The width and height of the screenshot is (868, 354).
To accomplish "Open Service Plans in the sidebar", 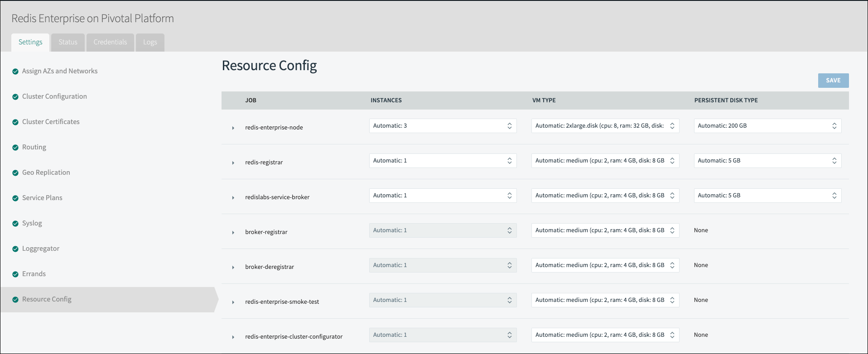I will pos(42,198).
